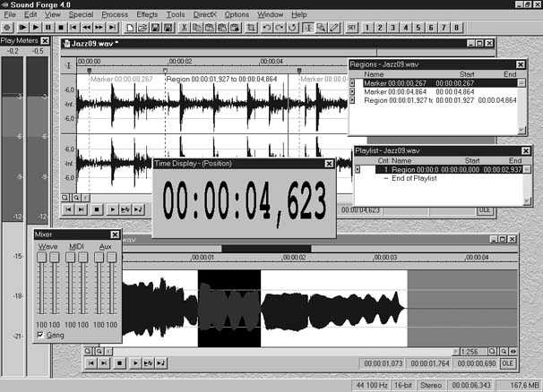Click the zoom ratio field showing 1:256

click(473, 352)
